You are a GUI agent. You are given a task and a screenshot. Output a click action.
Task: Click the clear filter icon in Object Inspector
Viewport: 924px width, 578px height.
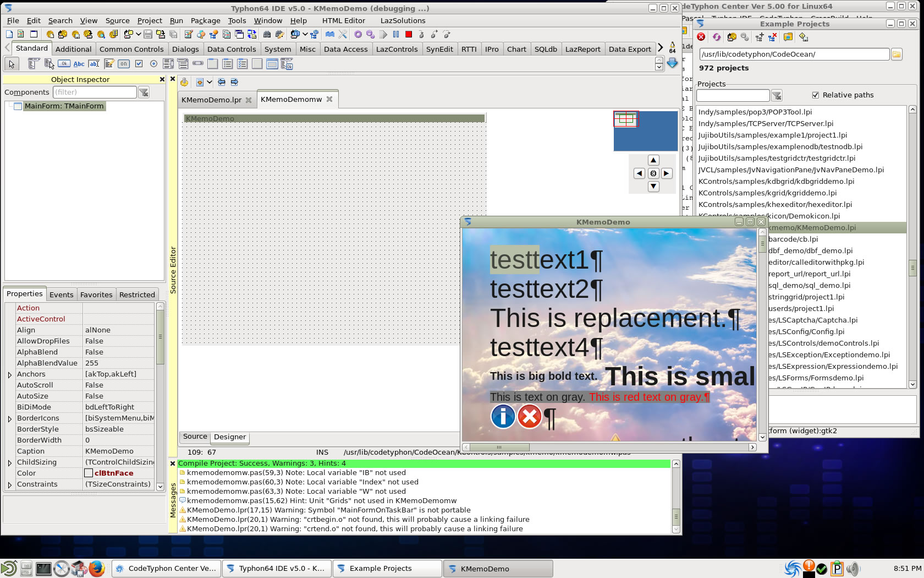pos(144,92)
